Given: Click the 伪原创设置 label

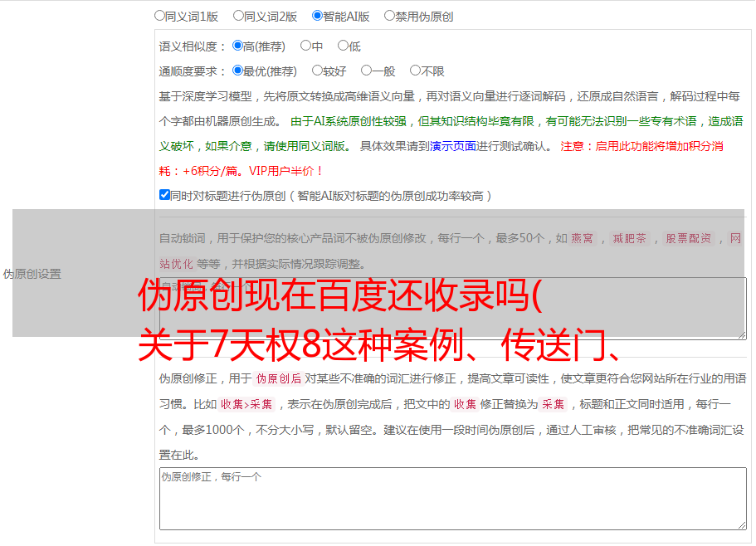Looking at the screenshot, I should pyautogui.click(x=32, y=274).
